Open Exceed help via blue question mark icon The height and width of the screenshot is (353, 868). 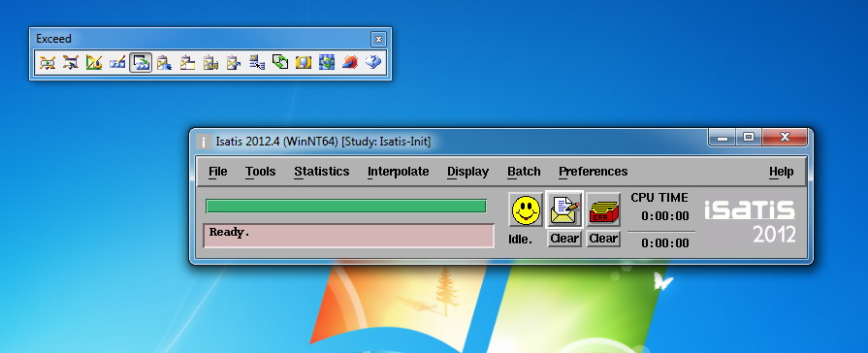coord(373,62)
